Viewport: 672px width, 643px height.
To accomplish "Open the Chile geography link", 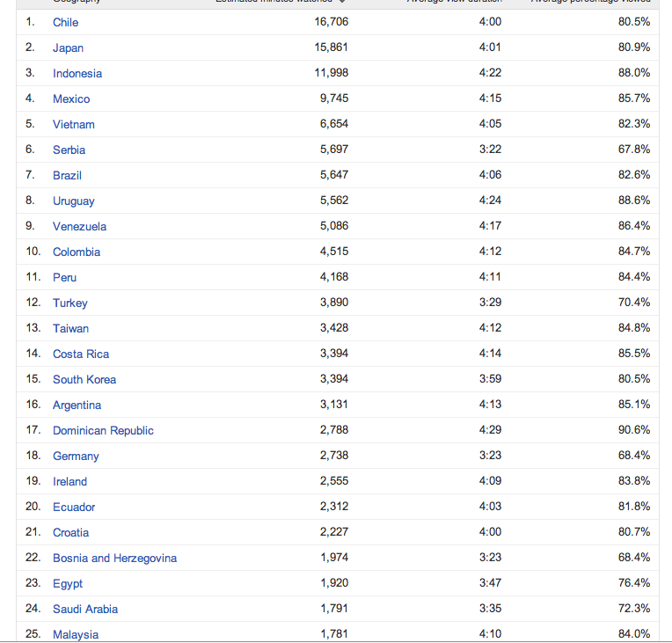I will [66, 22].
